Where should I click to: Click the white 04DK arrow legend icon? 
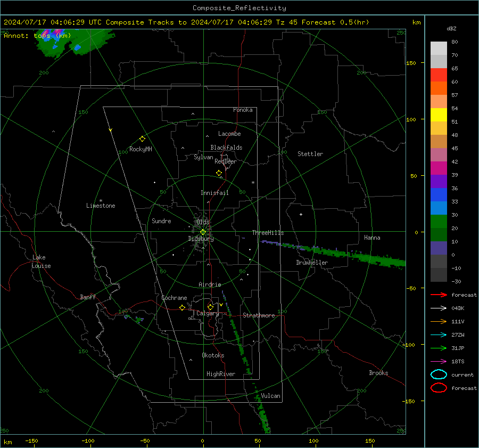[439, 308]
